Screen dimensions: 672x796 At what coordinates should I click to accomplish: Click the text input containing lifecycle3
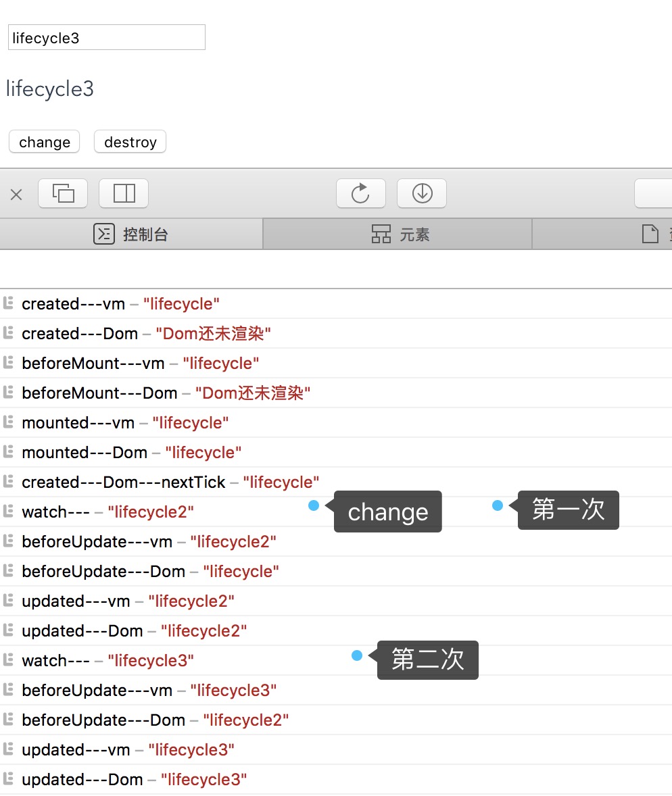pos(106,38)
